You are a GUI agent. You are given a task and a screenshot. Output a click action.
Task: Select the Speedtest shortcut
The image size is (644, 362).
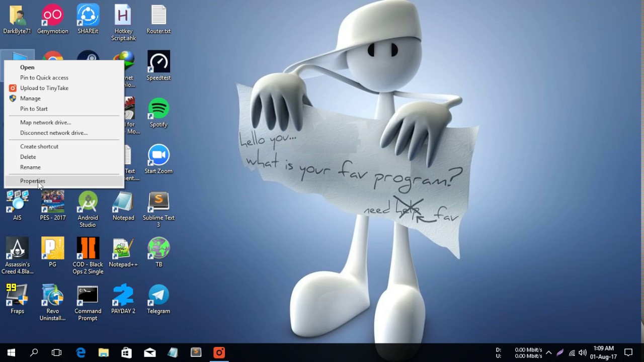pyautogui.click(x=158, y=66)
